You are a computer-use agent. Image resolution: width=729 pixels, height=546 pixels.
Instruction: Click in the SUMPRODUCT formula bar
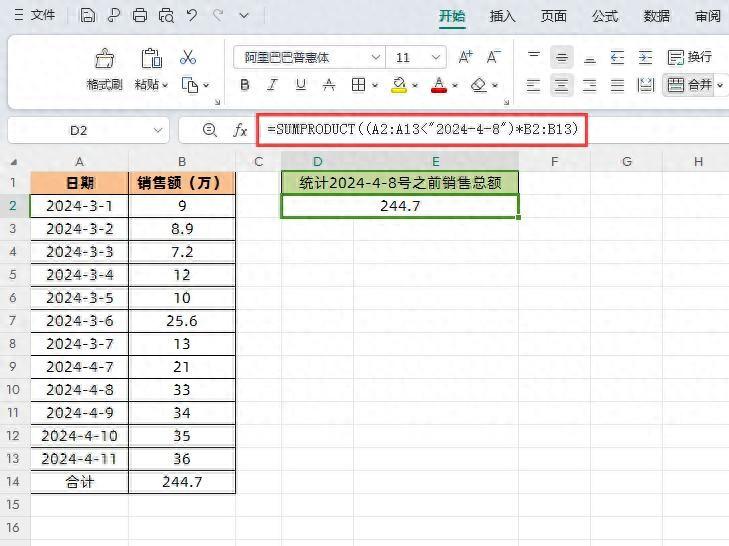422,129
